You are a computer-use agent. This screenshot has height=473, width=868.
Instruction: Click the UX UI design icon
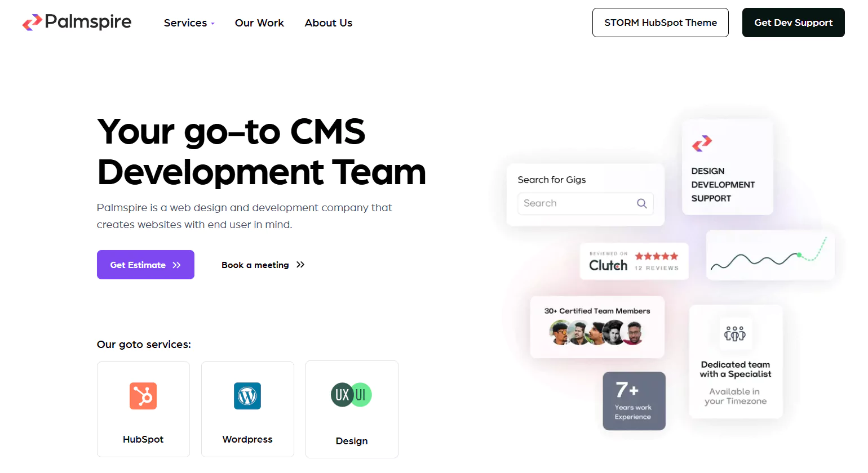[x=351, y=395]
